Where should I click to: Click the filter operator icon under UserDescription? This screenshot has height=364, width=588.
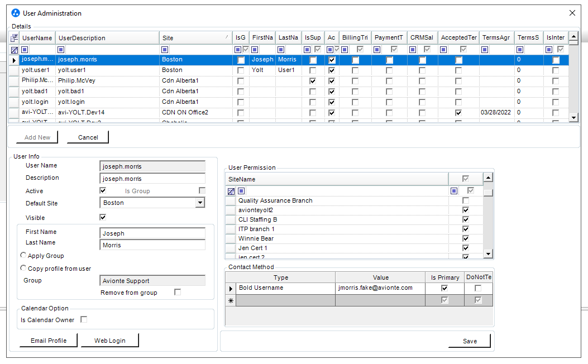[61, 50]
